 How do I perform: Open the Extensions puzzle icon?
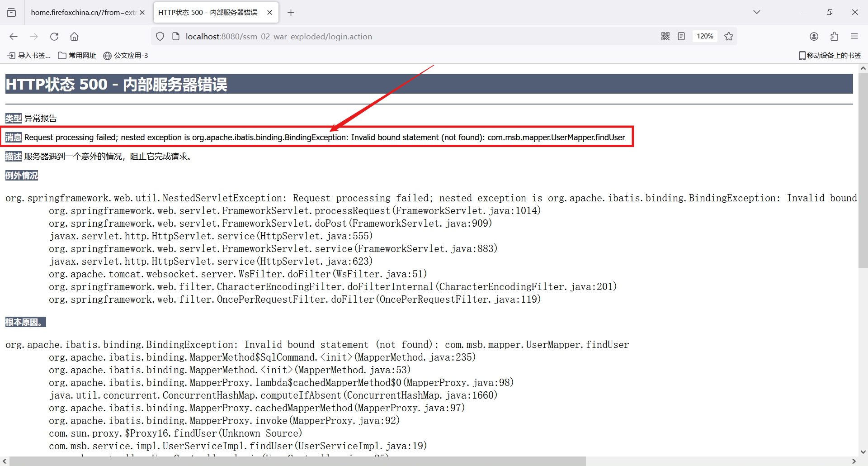834,36
